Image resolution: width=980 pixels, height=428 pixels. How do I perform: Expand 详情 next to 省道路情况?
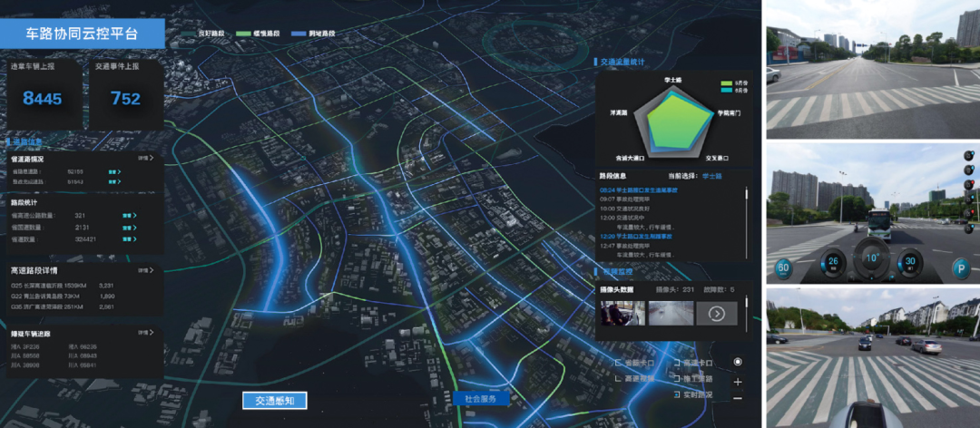coord(145,157)
